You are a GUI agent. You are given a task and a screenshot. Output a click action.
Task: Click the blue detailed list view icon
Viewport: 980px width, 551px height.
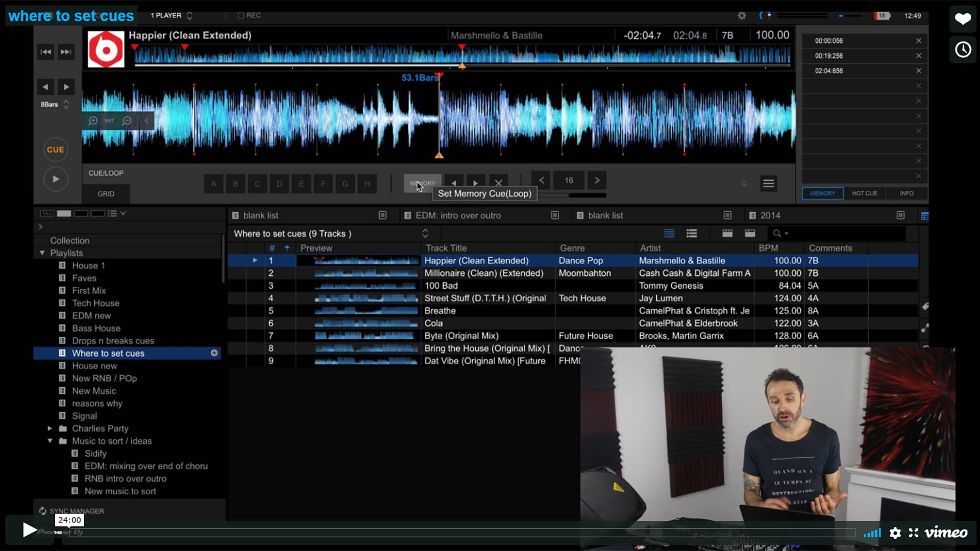tap(669, 234)
